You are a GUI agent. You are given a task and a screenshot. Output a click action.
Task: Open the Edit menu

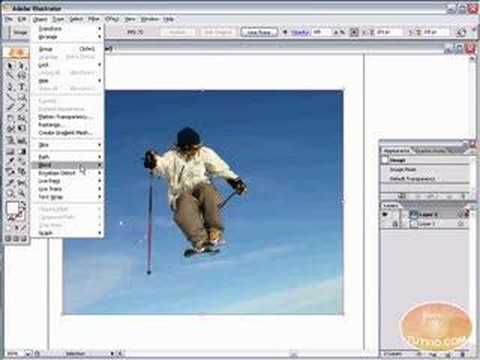[22, 19]
